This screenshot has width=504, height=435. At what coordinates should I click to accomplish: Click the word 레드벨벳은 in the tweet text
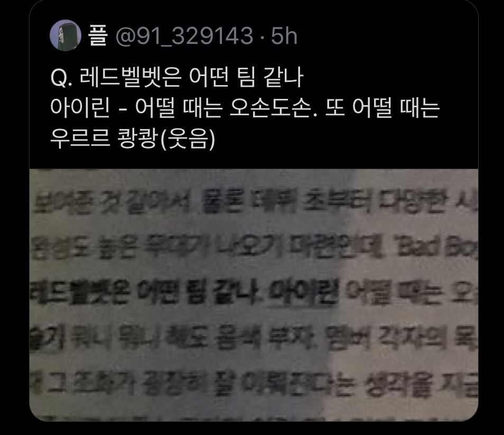click(x=130, y=78)
